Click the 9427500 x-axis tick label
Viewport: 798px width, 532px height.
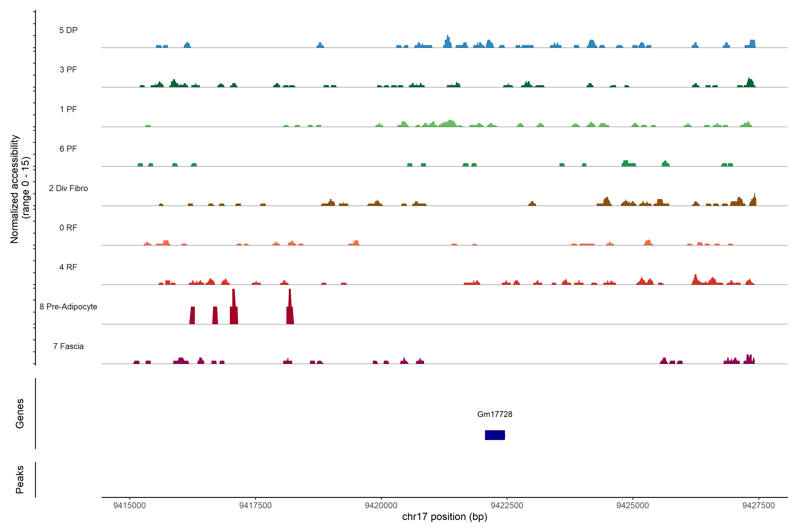pyautogui.click(x=758, y=505)
